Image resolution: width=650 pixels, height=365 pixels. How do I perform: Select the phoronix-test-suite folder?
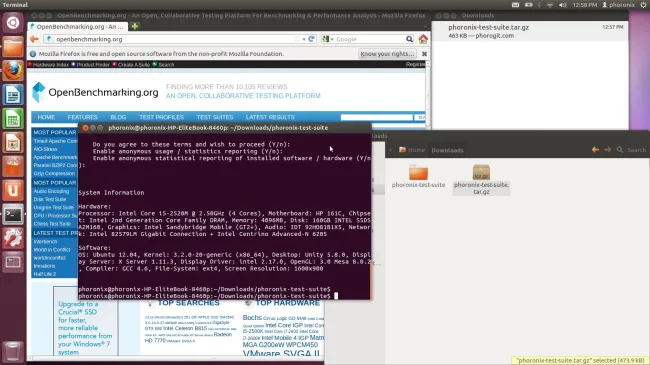click(x=418, y=176)
